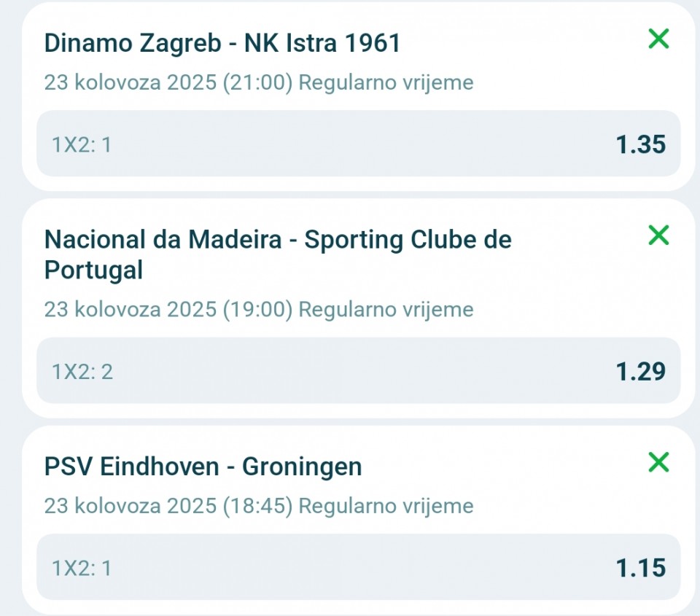Click the NK Istra 1961 team name
Image resolution: width=700 pixels, height=616 pixels.
(322, 43)
